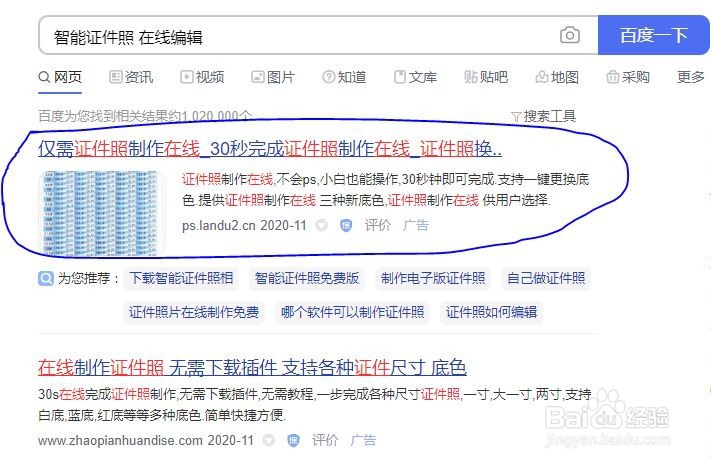Click 广告 label under zhaopianhuandise.com result

[363, 440]
